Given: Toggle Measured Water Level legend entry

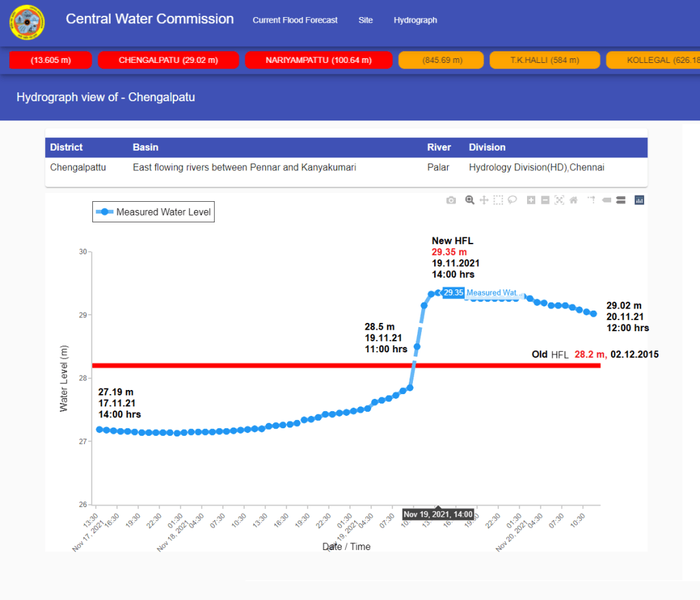Looking at the screenshot, I should 153,213.
